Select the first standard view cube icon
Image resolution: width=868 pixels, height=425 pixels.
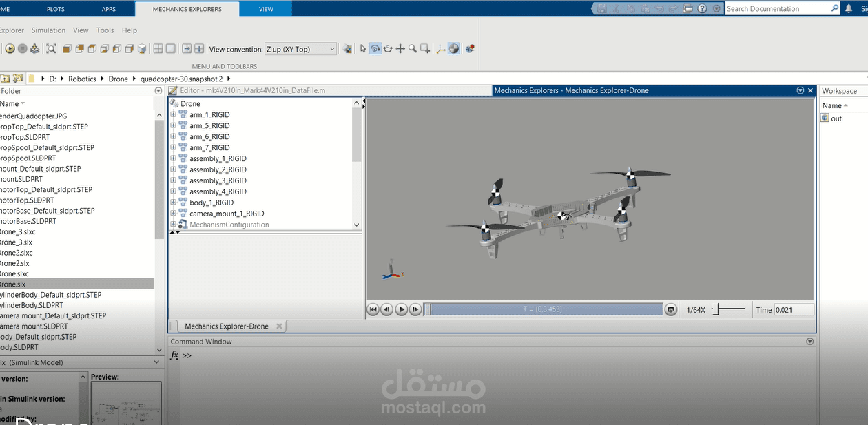point(67,49)
